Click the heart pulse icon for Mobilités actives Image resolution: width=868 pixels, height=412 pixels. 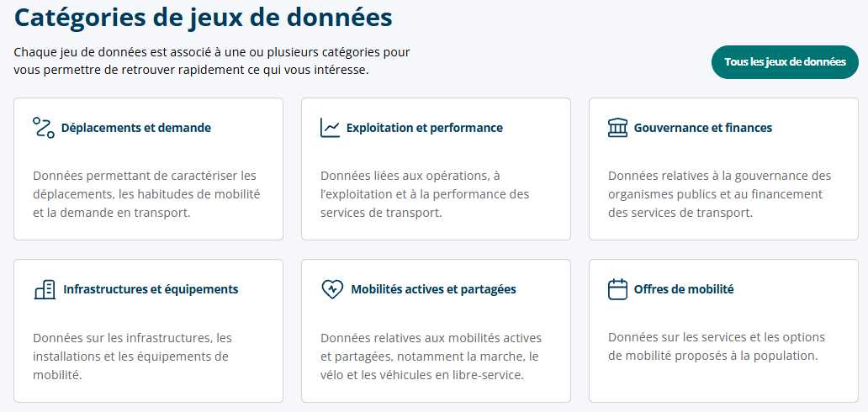tap(332, 289)
